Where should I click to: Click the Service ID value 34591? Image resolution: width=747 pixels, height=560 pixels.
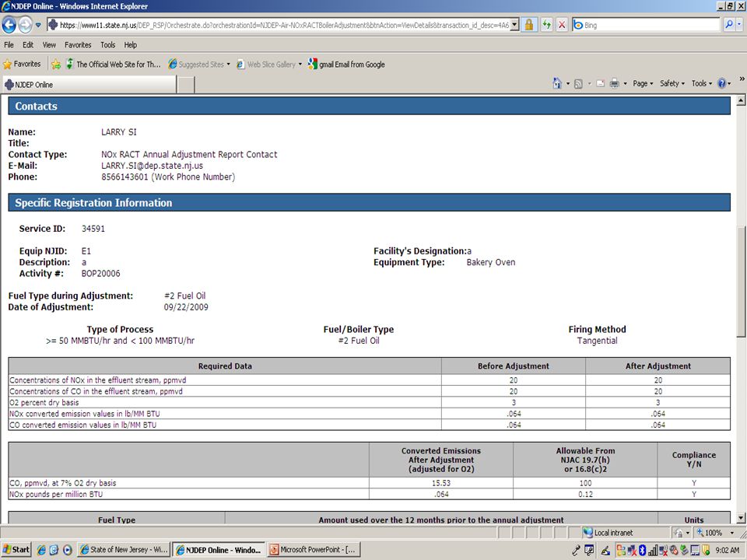(93, 229)
